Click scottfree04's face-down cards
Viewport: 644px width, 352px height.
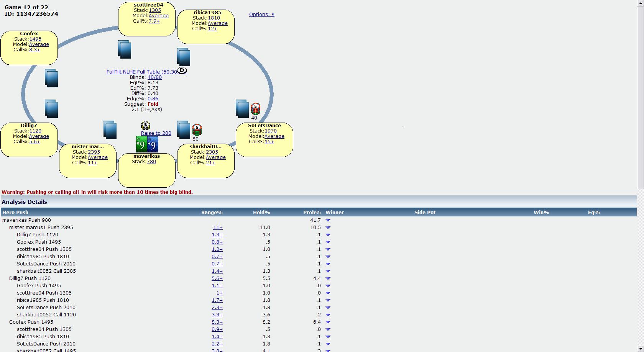[x=125, y=49]
